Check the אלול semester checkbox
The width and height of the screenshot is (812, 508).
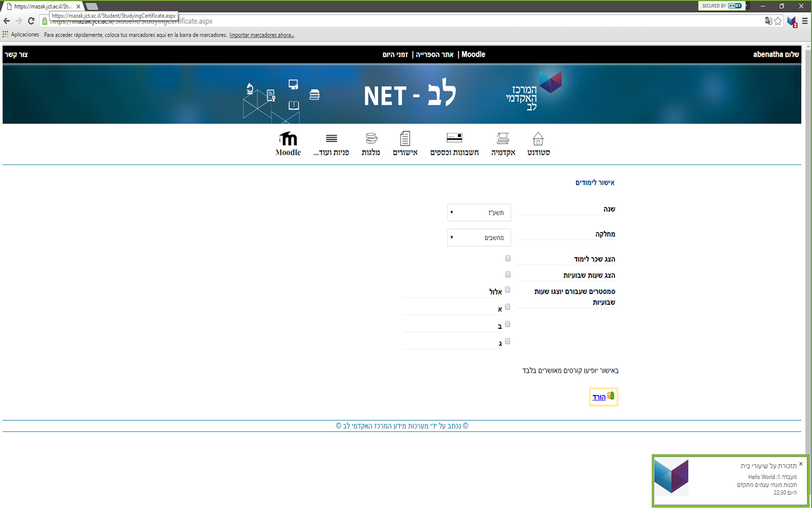tap(508, 290)
